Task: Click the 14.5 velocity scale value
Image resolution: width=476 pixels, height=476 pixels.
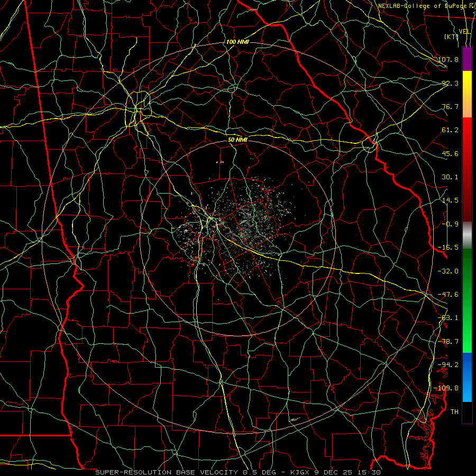Action: (x=450, y=200)
